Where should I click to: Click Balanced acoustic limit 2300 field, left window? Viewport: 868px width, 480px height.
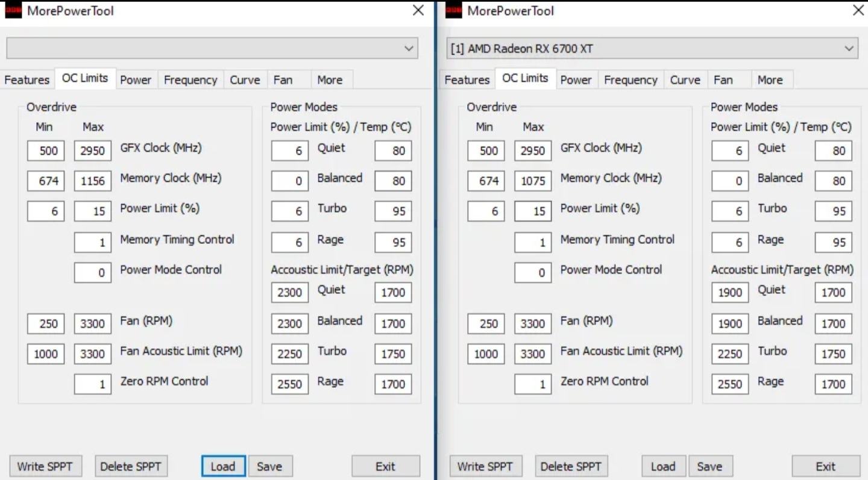(290, 323)
